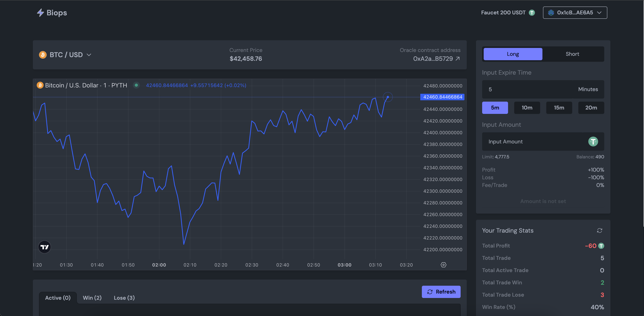This screenshot has width=644, height=316.
Task: Select the Long position toggle
Action: point(513,54)
